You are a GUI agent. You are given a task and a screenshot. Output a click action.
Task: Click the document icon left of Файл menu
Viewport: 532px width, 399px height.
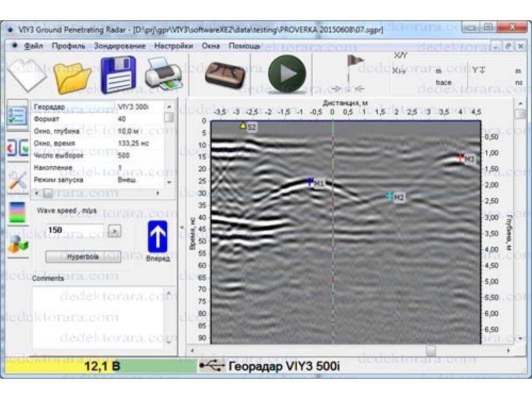[x=14, y=45]
